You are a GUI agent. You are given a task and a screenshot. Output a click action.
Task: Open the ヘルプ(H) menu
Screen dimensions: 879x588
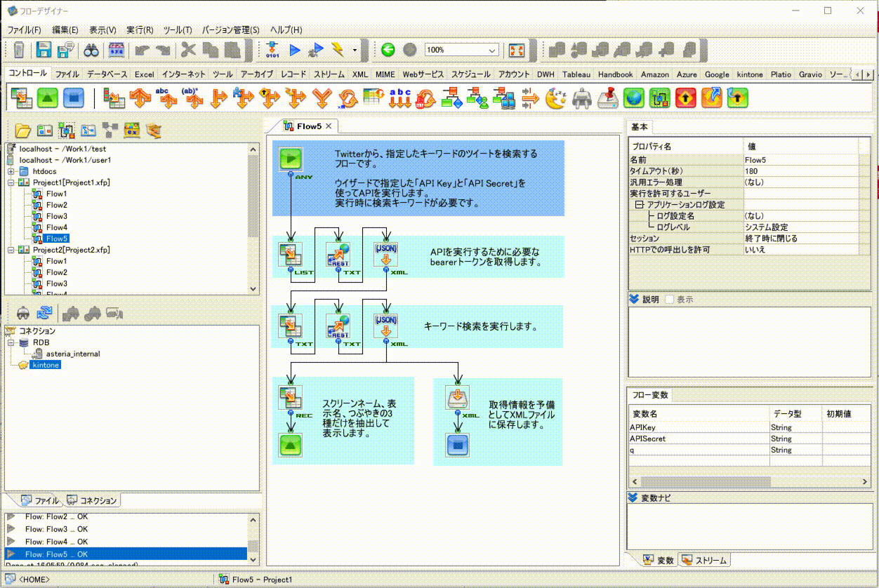[x=286, y=30]
